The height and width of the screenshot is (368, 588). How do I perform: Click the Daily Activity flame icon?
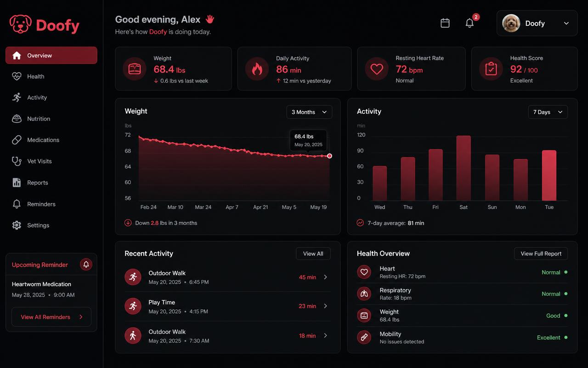pos(257,69)
